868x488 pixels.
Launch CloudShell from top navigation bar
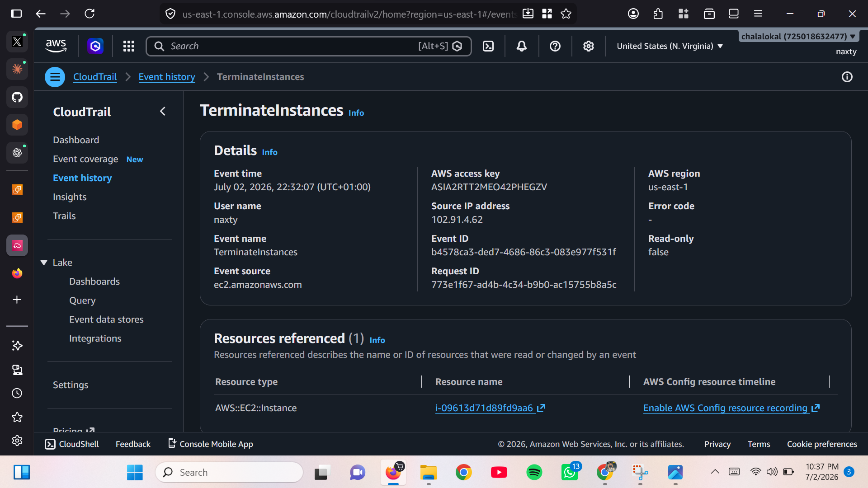click(488, 46)
